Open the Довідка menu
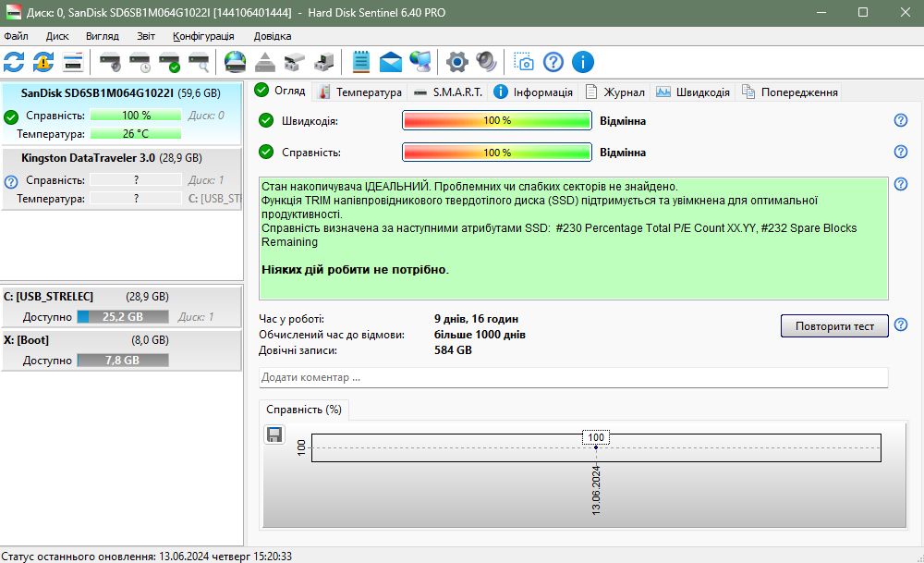The width and height of the screenshot is (924, 563). [x=273, y=36]
